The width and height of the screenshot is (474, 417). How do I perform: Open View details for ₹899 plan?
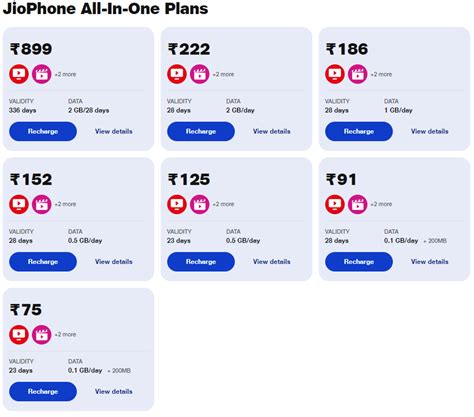point(114,131)
